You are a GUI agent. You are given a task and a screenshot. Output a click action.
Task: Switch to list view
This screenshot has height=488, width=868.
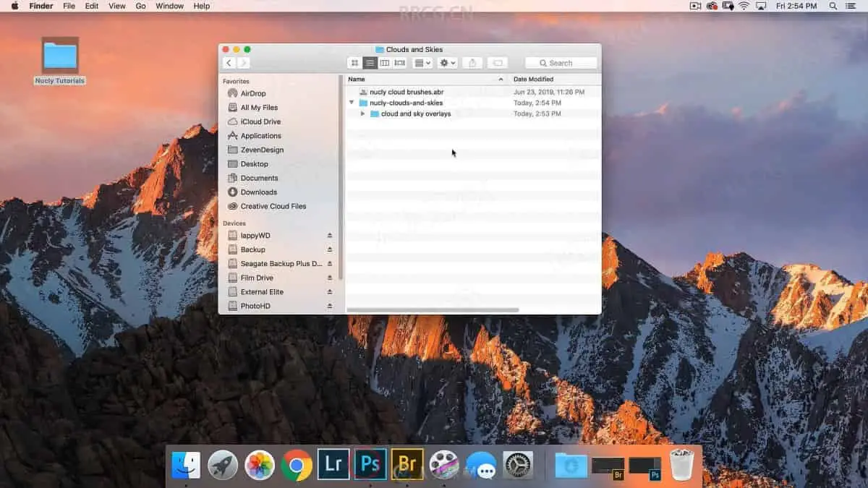coord(370,63)
